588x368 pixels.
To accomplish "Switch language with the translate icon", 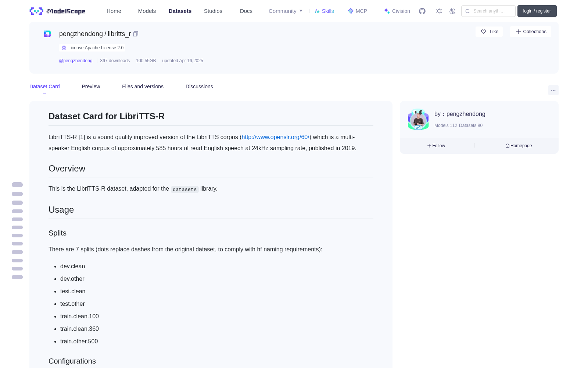I will (453, 11).
